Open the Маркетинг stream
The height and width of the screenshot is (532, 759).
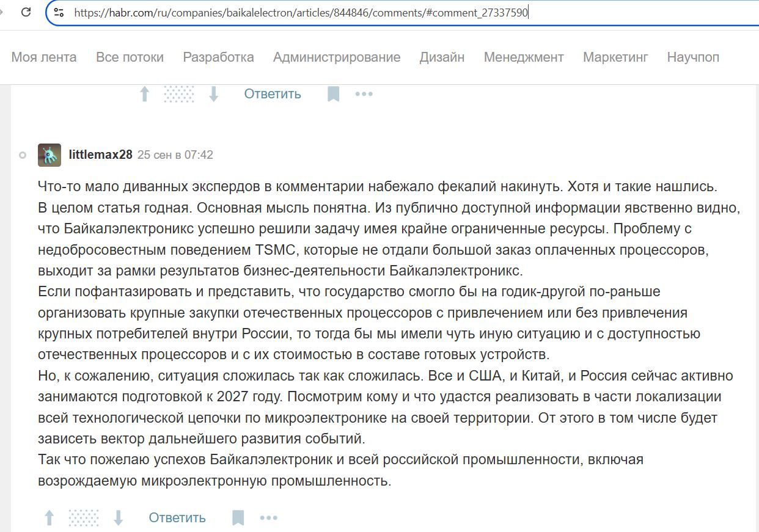coord(615,57)
